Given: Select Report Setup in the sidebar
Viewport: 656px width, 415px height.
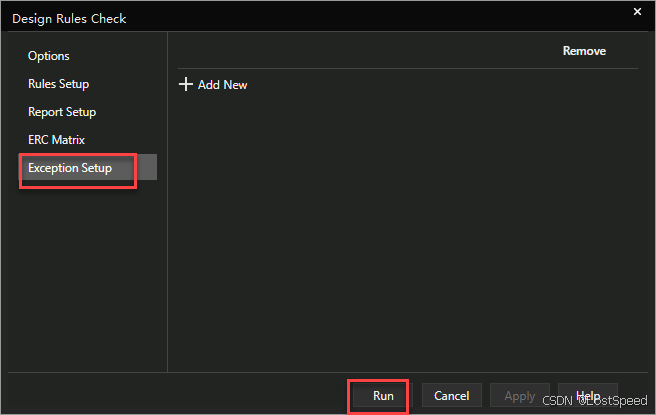Looking at the screenshot, I should pos(62,112).
